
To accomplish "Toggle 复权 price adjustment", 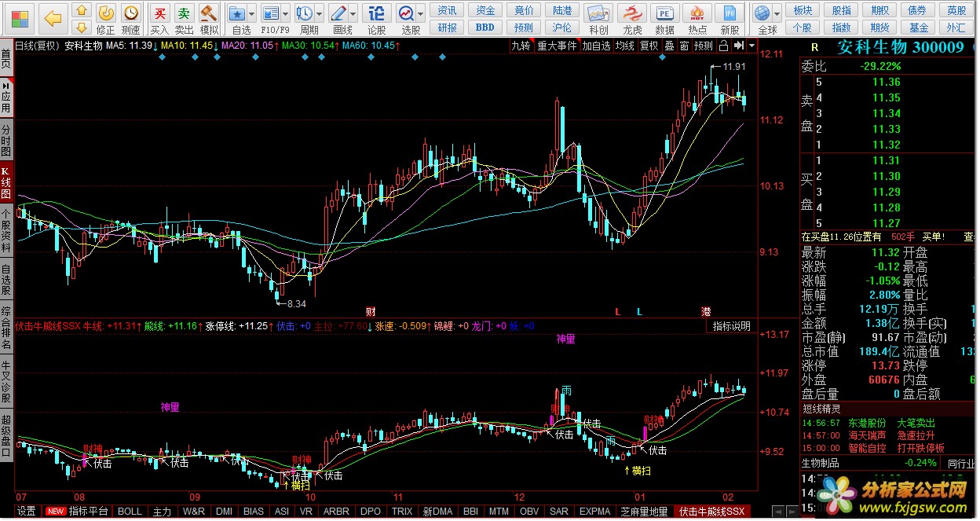I will tap(649, 46).
